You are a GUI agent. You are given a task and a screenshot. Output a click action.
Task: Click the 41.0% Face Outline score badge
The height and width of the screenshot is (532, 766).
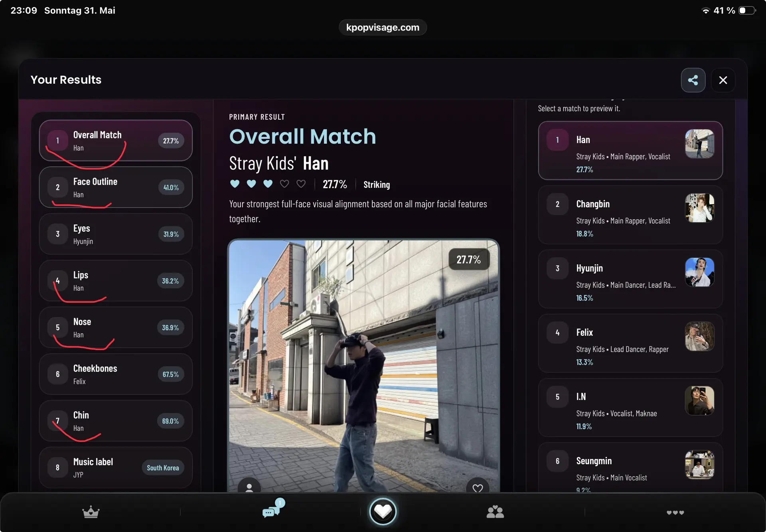point(171,187)
